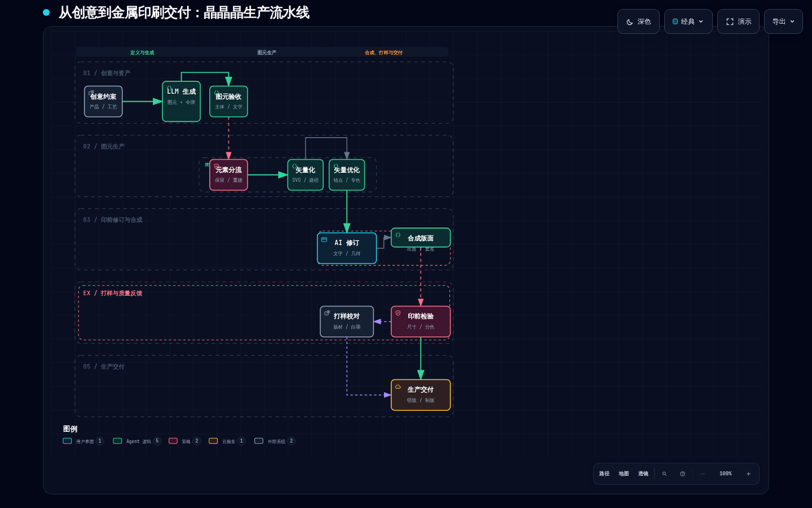Viewport: 812px width, 508px height.
Task: Click the search magnifier icon
Action: tap(664, 474)
